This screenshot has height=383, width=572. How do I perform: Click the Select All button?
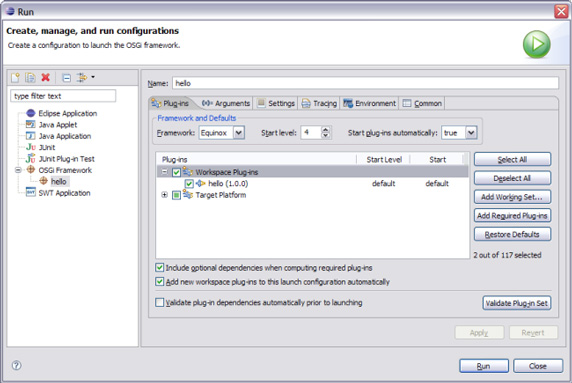[512, 159]
